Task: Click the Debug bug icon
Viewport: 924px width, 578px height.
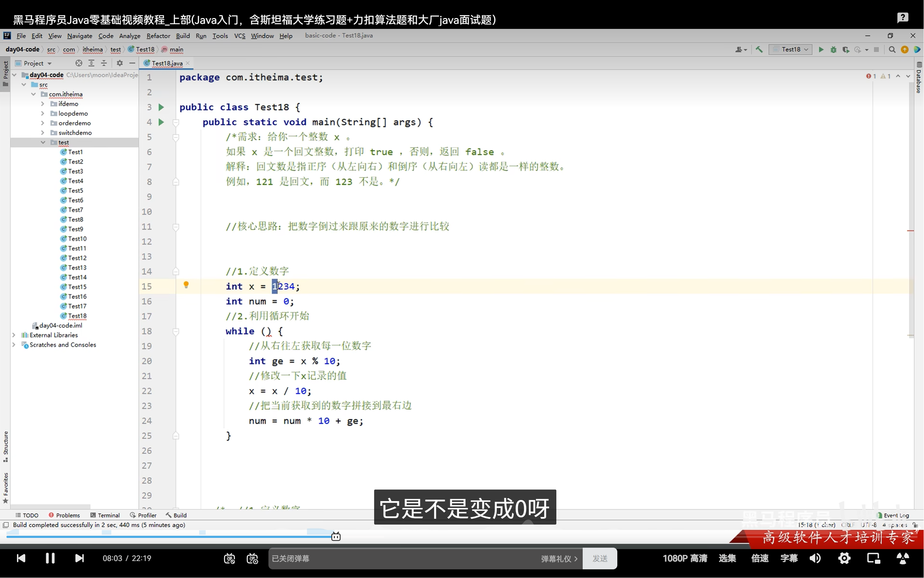Action: [833, 50]
